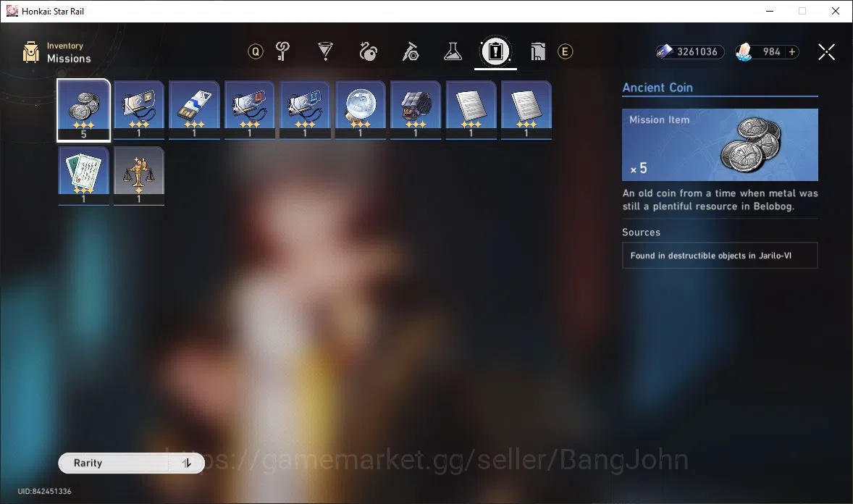Open the key-shaped inventory tab
The image size is (853, 504).
pos(282,51)
